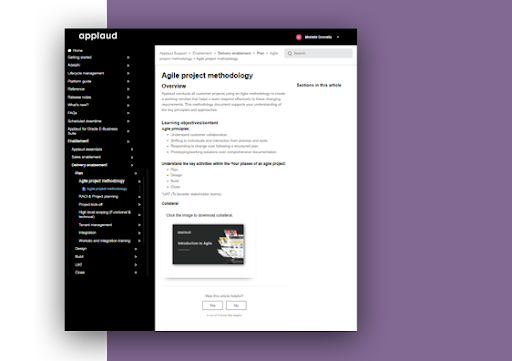512x361 pixels.
Task: Expand the Sales enablement arrow
Action: pos(132,157)
